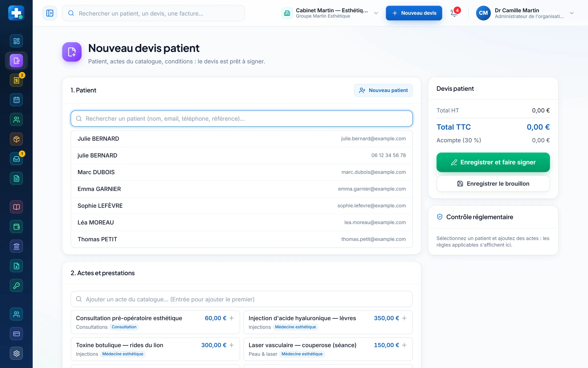Toggle the sidebar panel collapse button
This screenshot has width=588, height=368.
(x=50, y=13)
